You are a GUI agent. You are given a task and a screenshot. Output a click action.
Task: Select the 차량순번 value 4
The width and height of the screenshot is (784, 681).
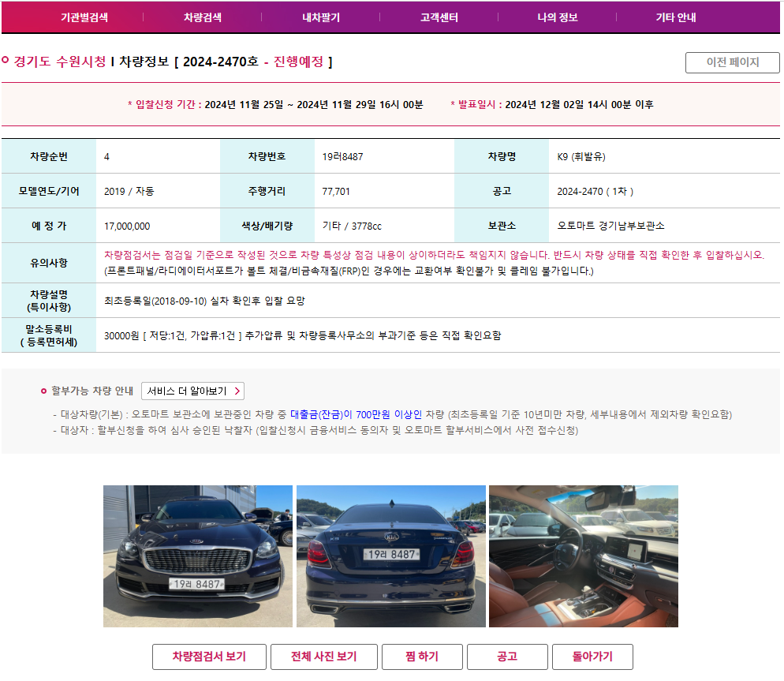point(106,156)
